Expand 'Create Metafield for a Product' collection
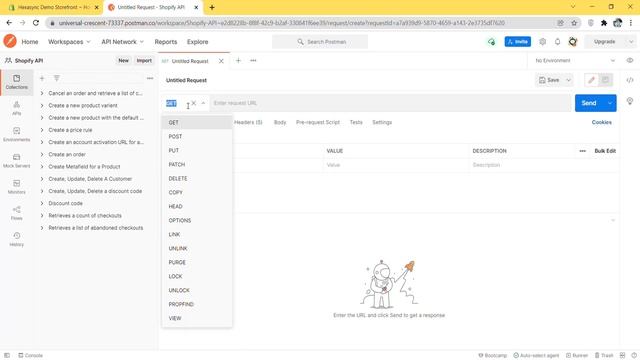The image size is (640, 360). point(42,167)
